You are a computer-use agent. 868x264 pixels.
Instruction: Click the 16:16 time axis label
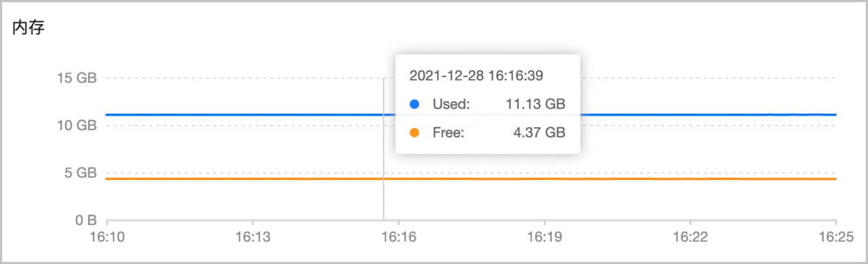click(398, 237)
